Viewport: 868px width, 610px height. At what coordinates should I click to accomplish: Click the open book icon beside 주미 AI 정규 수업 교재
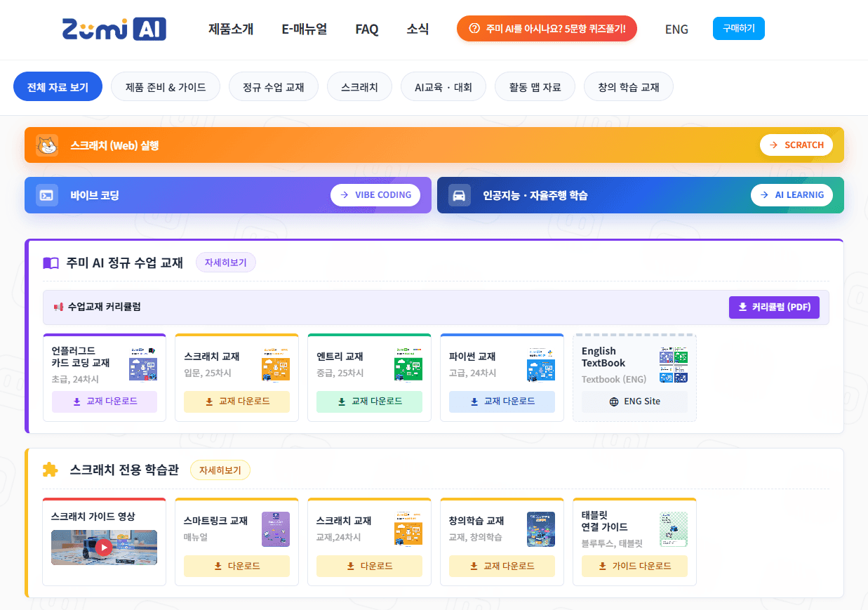pos(51,263)
